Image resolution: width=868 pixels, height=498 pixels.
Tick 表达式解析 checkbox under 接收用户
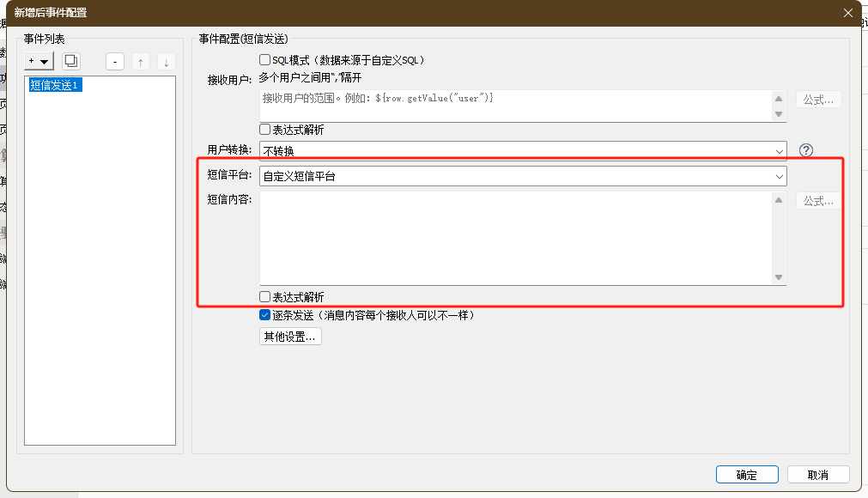tap(265, 130)
